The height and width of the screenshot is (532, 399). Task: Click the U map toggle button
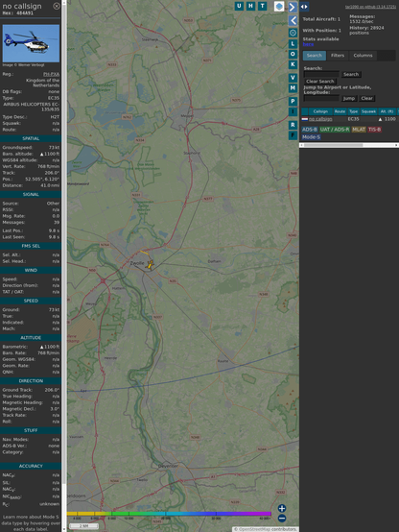[x=239, y=6]
